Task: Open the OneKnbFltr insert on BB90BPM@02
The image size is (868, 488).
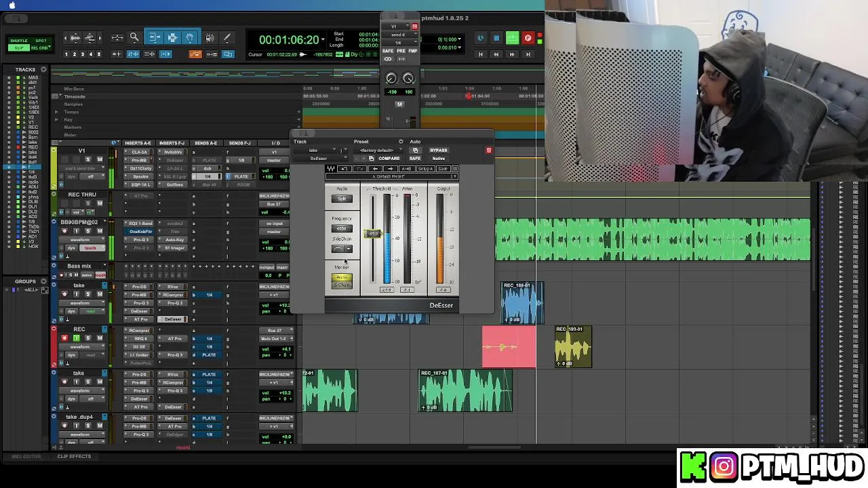Action: (x=140, y=232)
